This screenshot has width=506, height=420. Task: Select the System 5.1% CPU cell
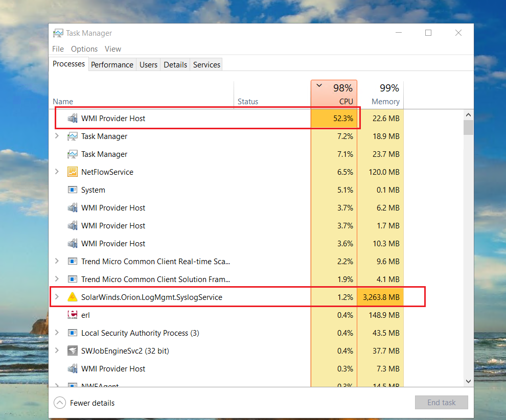[x=334, y=190]
